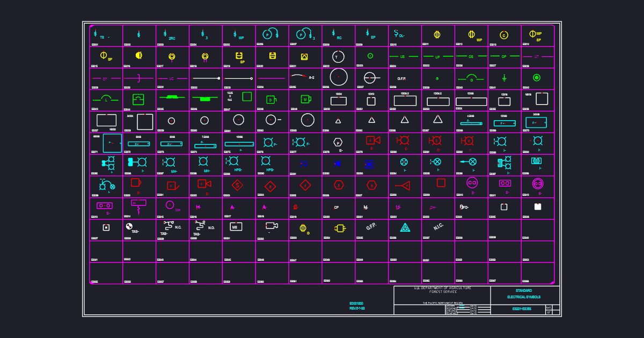Viewport: 644px width, 338px height.
Task: Select the switch symbol labeled OL-
Action: [399, 34]
